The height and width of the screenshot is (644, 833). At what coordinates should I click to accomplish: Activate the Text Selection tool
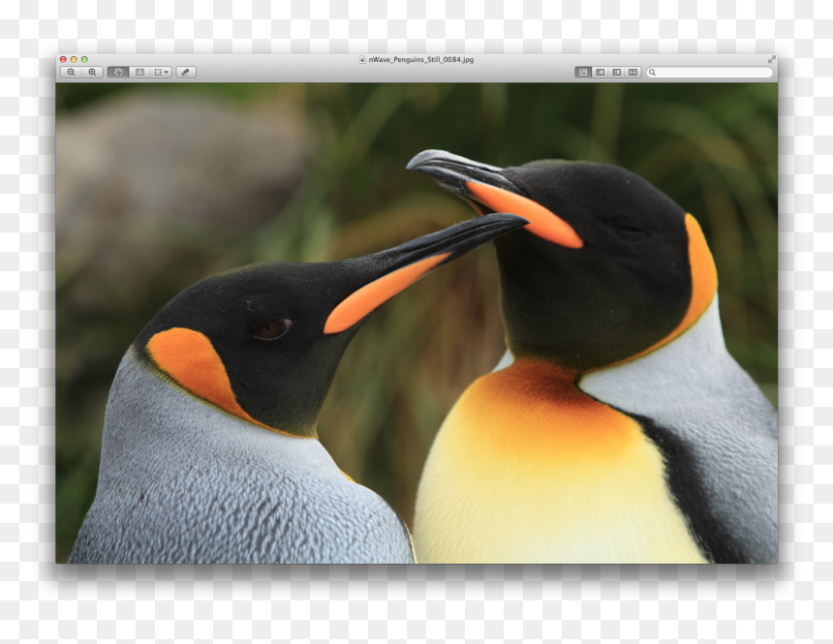pyautogui.click(x=139, y=73)
